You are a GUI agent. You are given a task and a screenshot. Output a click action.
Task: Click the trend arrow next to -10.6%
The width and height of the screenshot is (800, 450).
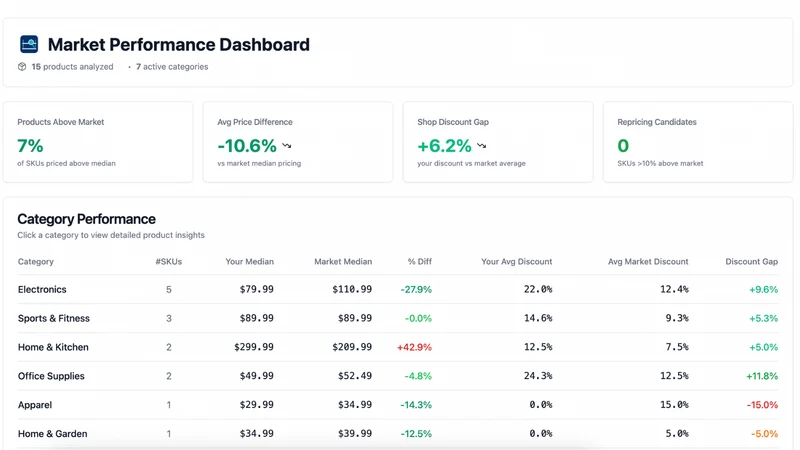287,146
